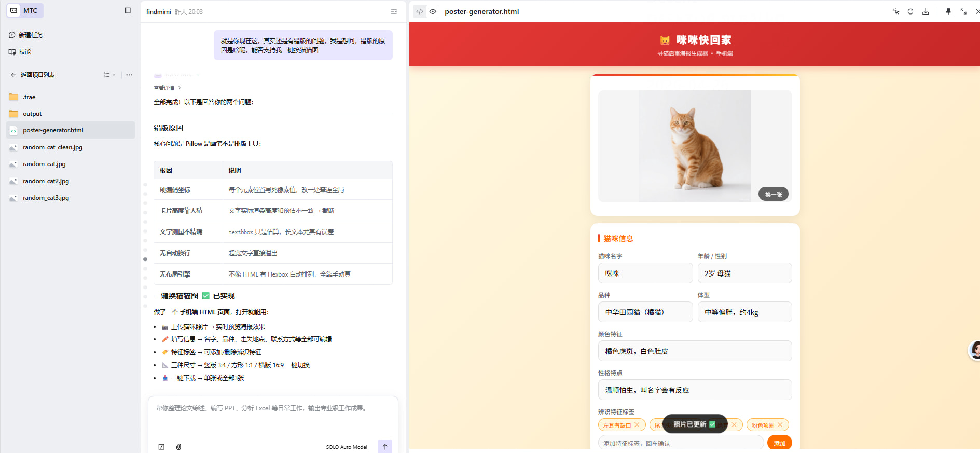Collapse the left sidebar panel
This screenshot has height=453, width=980.
click(128, 10)
